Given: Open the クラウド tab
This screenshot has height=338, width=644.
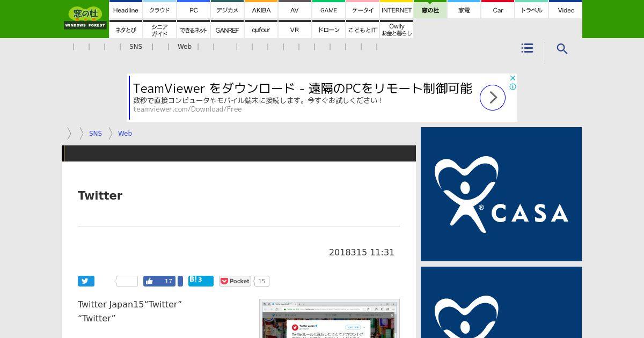Looking at the screenshot, I should (x=159, y=10).
